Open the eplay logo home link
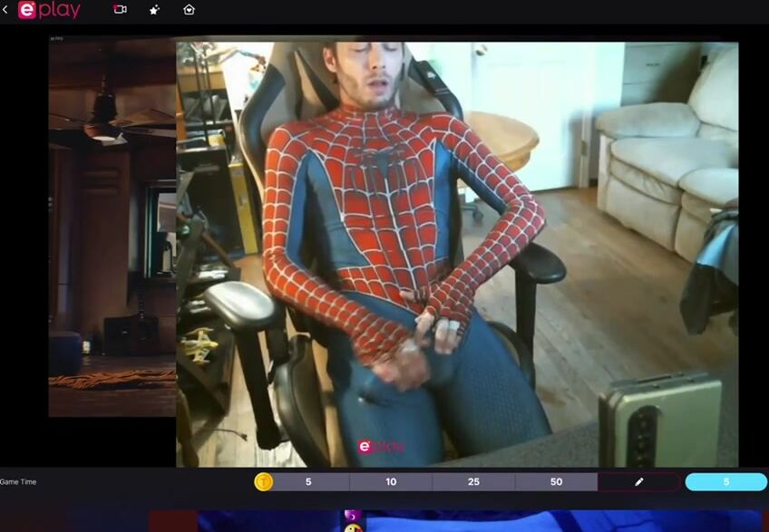Image resolution: width=769 pixels, height=532 pixels. 49,10
